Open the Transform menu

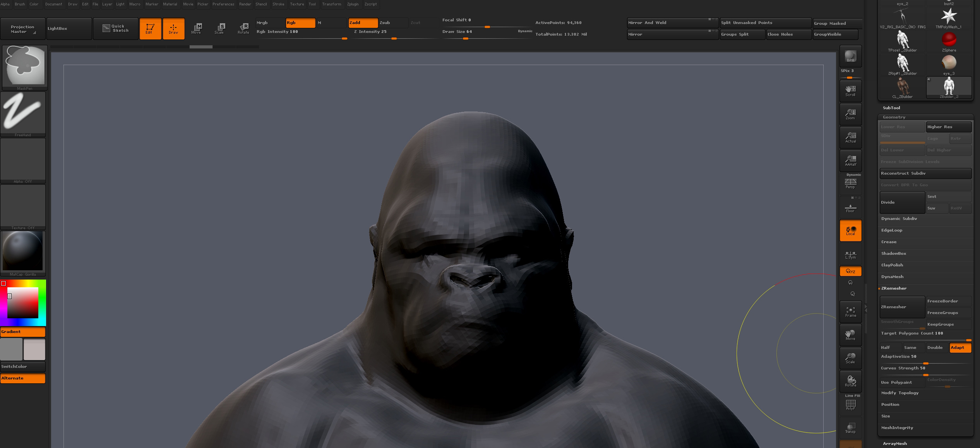click(332, 4)
